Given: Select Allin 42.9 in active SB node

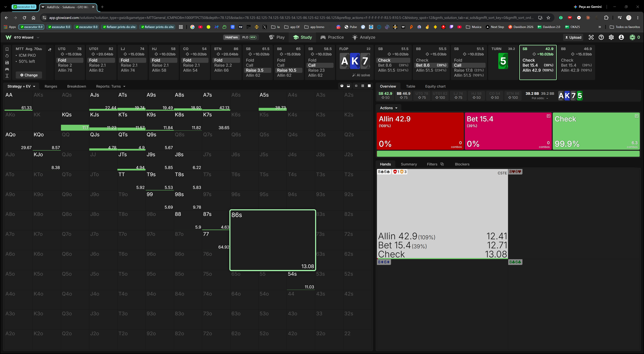Looking at the screenshot, I should click(x=538, y=70).
